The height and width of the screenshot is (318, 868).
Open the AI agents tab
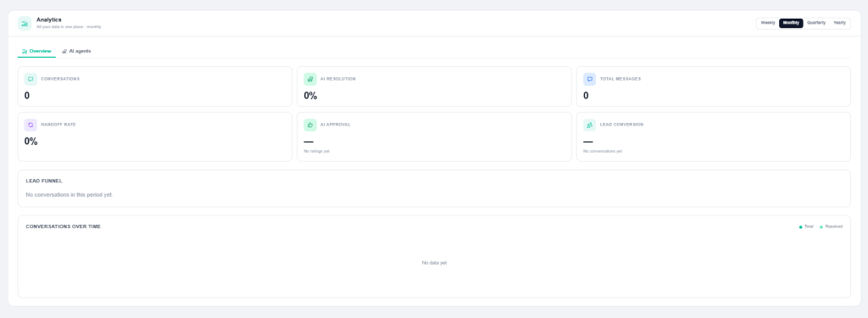click(76, 51)
